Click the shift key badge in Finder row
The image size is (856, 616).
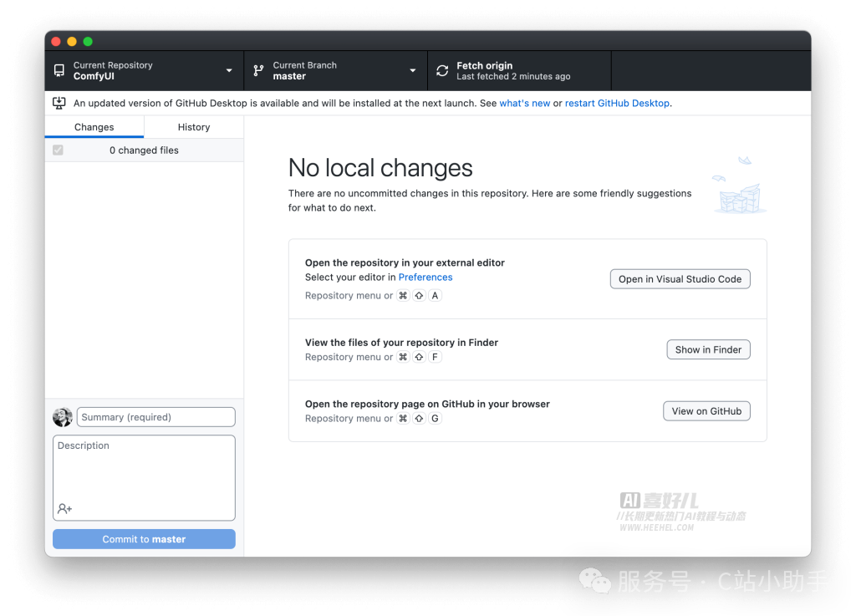(420, 357)
